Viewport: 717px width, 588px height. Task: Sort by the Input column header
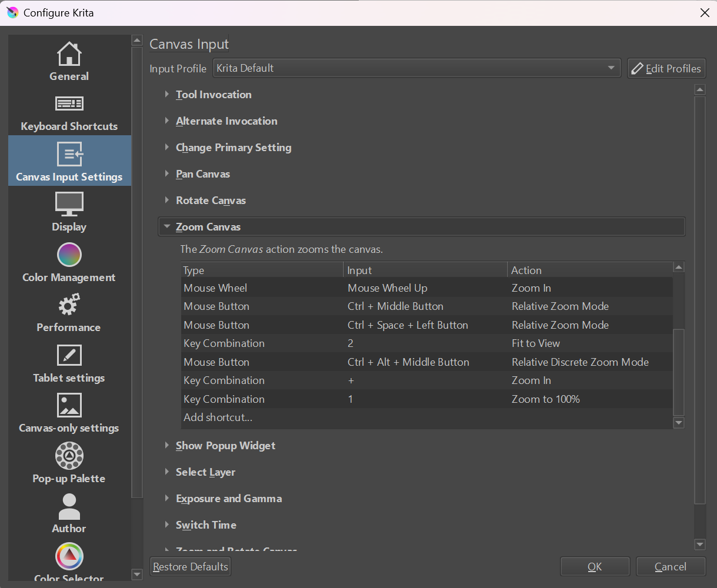tap(426, 270)
